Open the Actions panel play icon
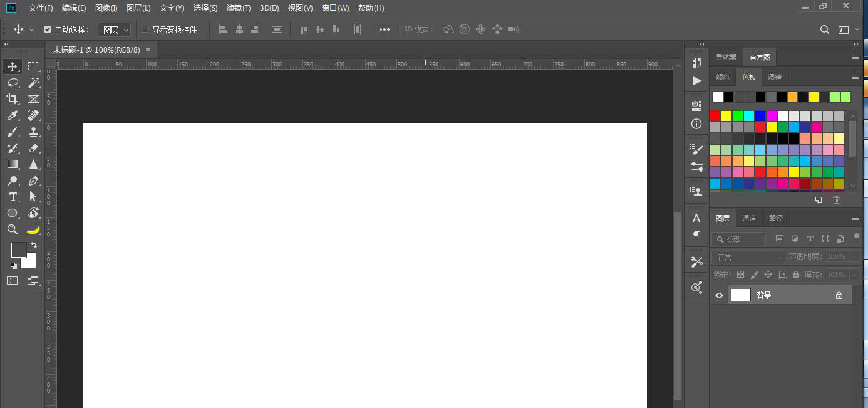The width and height of the screenshot is (868, 408). point(696,81)
